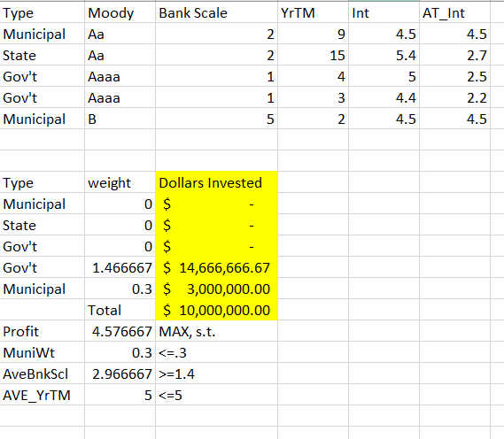Select the YrTM column header cell

[313, 13]
